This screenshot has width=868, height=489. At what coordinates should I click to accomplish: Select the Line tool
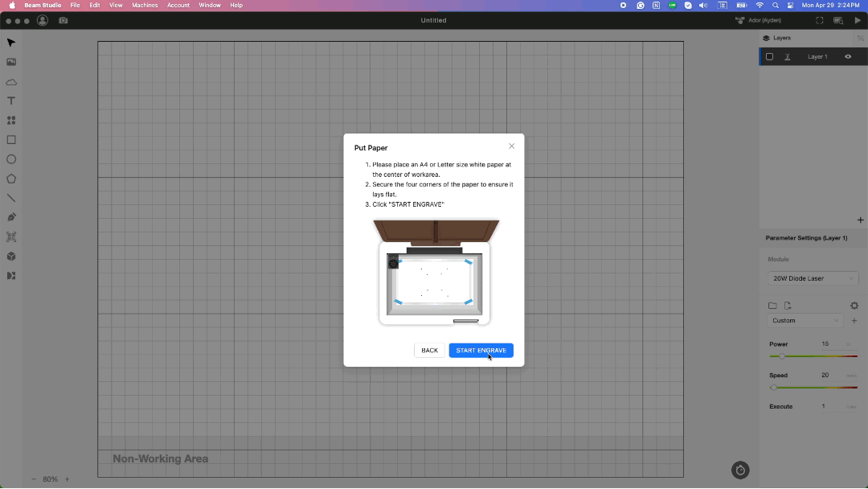click(11, 198)
